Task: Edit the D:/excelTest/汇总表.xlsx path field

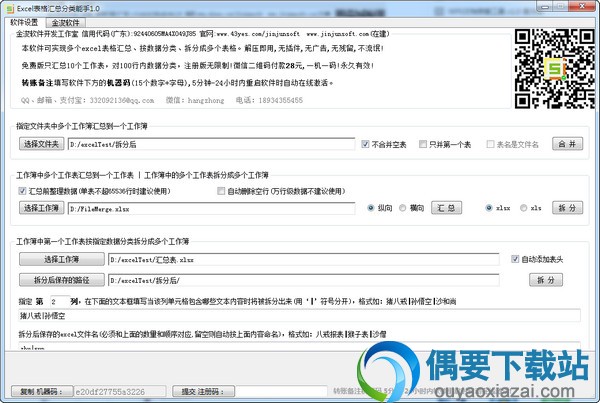Action: (x=304, y=259)
